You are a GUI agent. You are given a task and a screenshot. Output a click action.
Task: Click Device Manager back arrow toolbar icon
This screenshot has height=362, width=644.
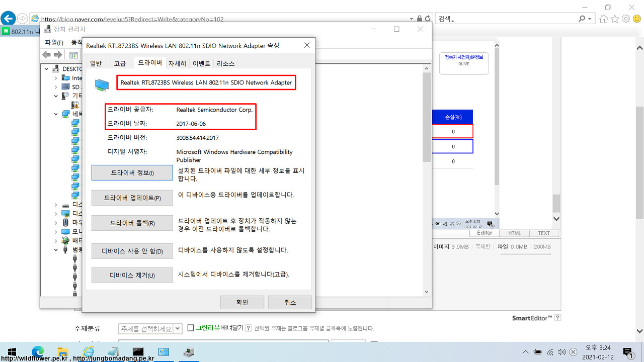click(47, 54)
